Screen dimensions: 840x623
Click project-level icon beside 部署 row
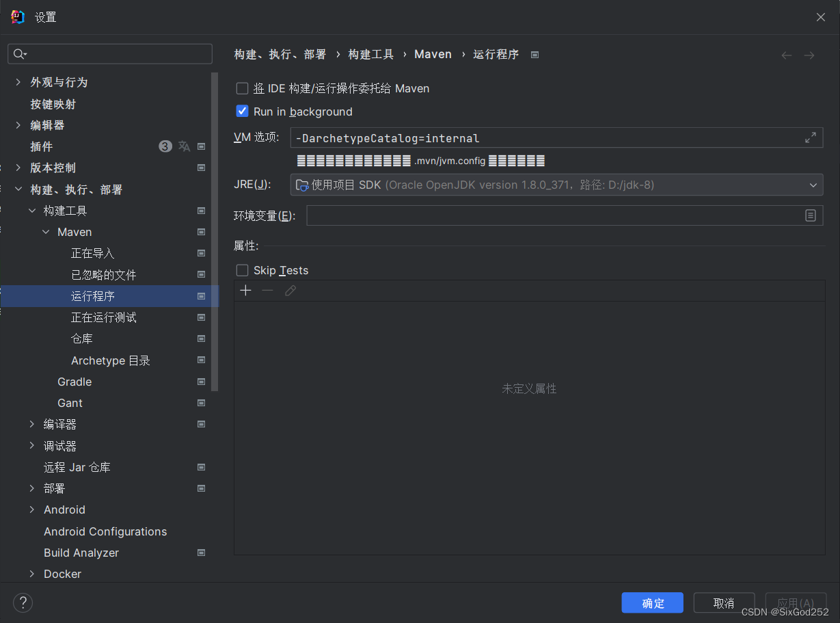(202, 488)
